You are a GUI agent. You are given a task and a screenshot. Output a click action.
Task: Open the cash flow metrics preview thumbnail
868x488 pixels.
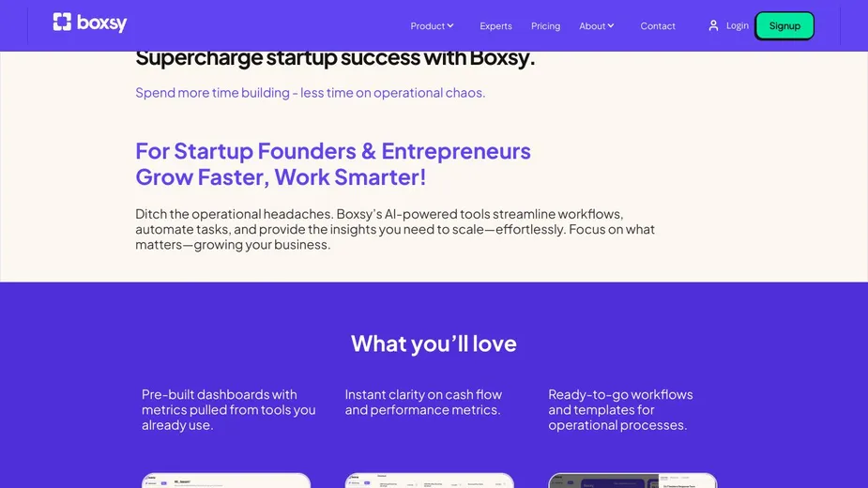point(429,480)
